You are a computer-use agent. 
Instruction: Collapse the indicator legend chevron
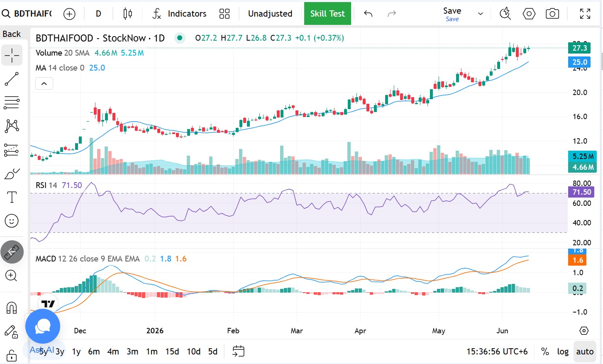pyautogui.click(x=44, y=83)
